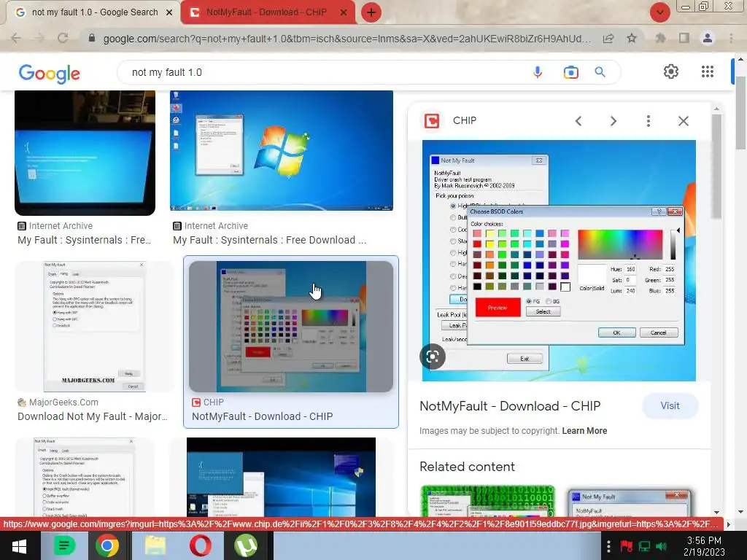Go back to the previous page
Viewport: 747px width, 560px height.
16,38
